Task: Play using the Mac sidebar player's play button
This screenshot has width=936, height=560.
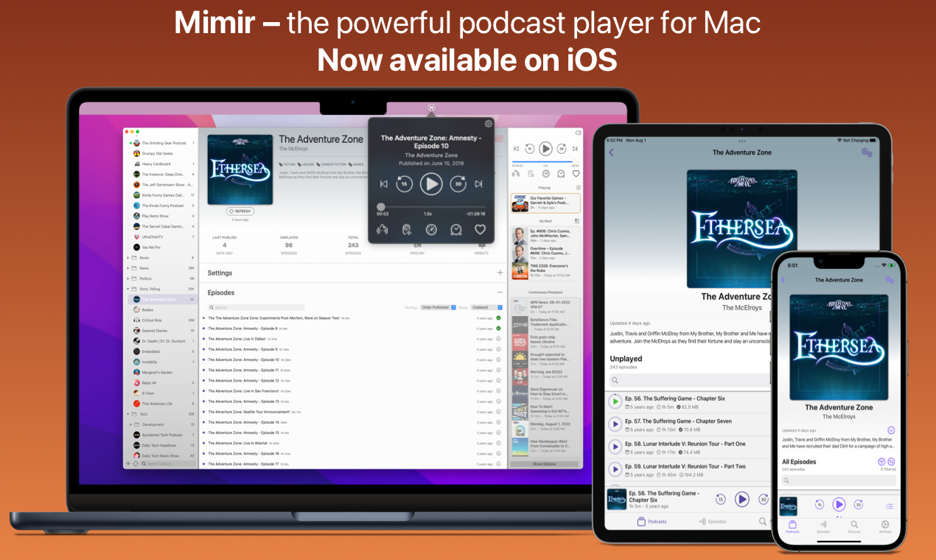Action: point(545,148)
